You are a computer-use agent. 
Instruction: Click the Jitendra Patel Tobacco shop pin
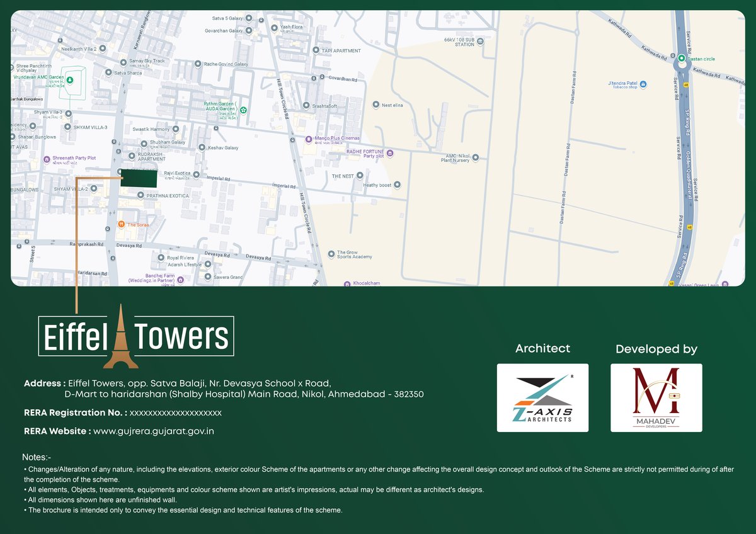pyautogui.click(x=643, y=84)
